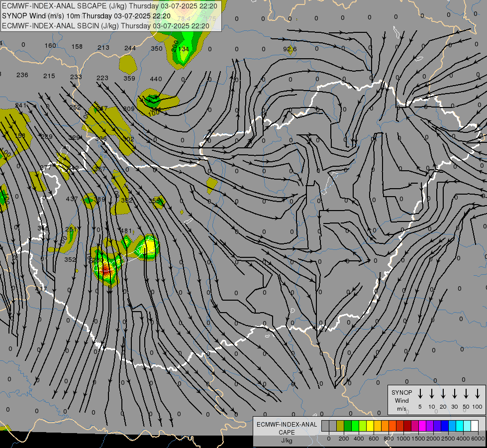Image resolution: width=487 pixels, height=448 pixels.
Task: Click the 359 CAPE value on map
Action: tap(129, 78)
